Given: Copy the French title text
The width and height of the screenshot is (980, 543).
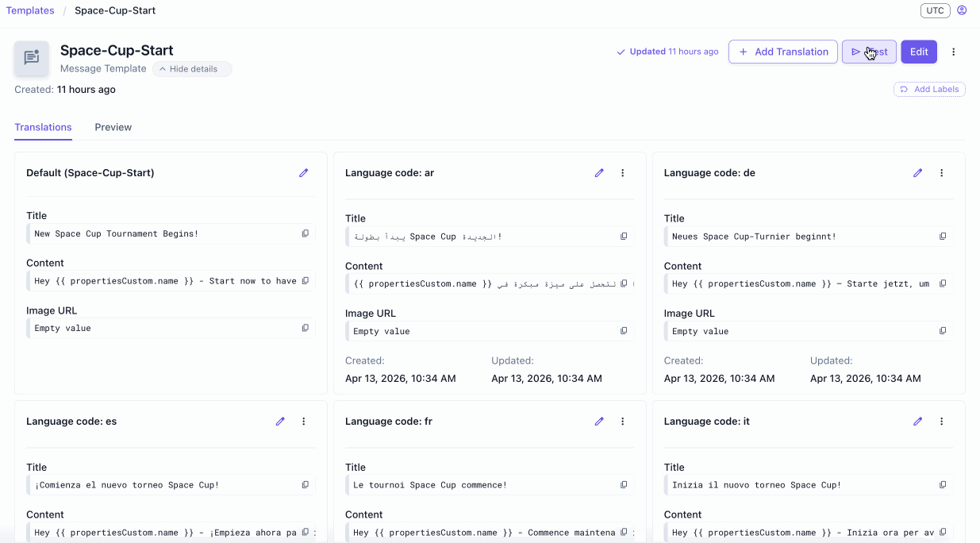Looking at the screenshot, I should coord(624,485).
